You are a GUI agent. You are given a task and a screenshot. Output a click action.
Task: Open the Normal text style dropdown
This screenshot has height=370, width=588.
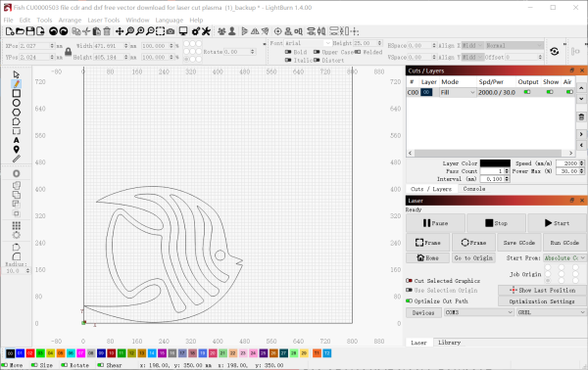(x=514, y=45)
